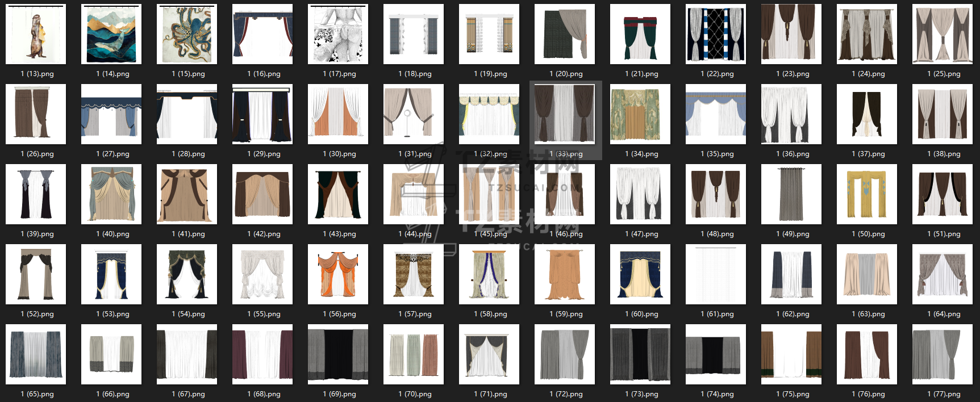Click file name 1 (72).png

pos(566,394)
